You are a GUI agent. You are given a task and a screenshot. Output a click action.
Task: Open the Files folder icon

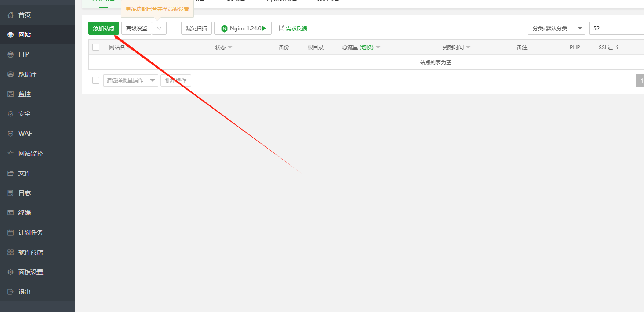pyautogui.click(x=11, y=173)
